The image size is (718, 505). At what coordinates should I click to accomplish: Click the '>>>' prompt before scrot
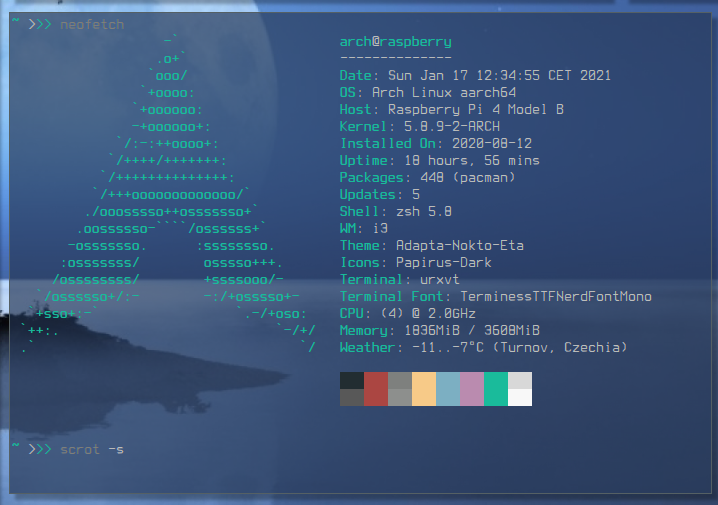[x=39, y=449]
